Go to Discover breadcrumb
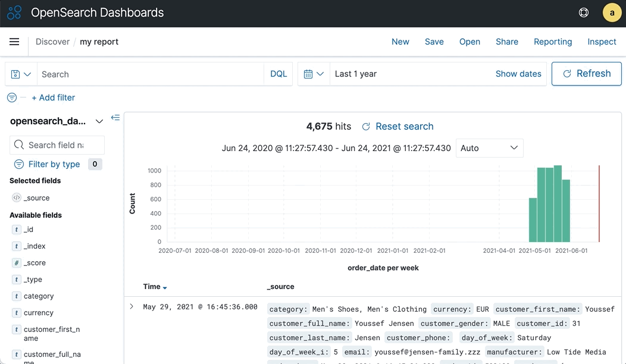This screenshot has width=626, height=364. pos(53,42)
